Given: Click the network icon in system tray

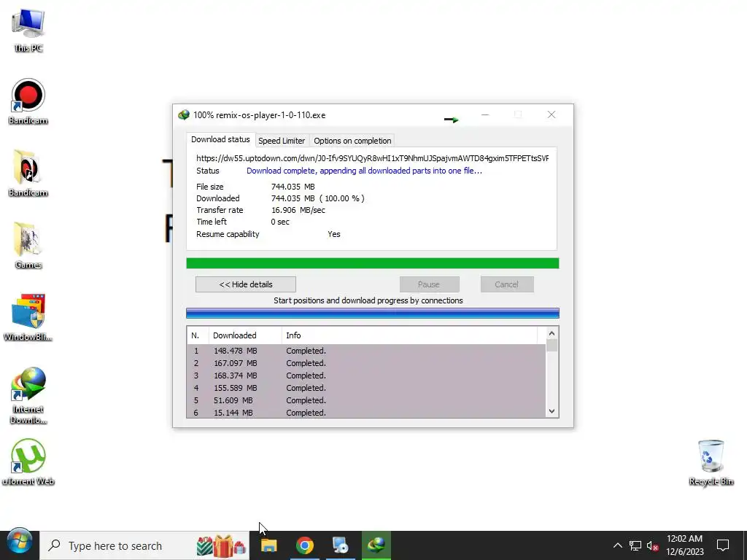Looking at the screenshot, I should point(635,545).
